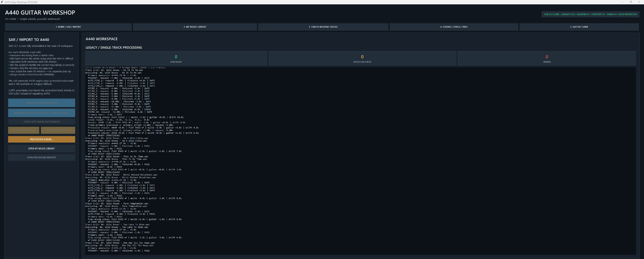Click log line 'Local repair: +3.8c, +3.0c'
The height and width of the screenshot is (259, 644).
[119, 120]
